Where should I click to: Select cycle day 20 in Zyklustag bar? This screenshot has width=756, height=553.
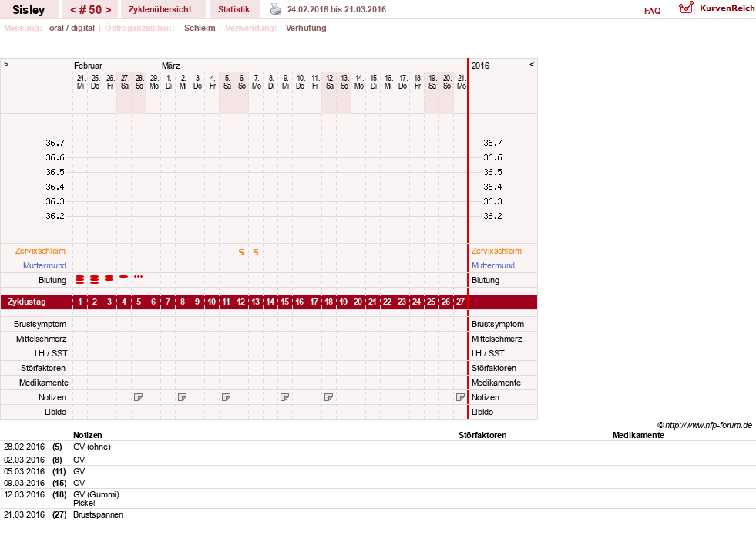click(x=358, y=302)
